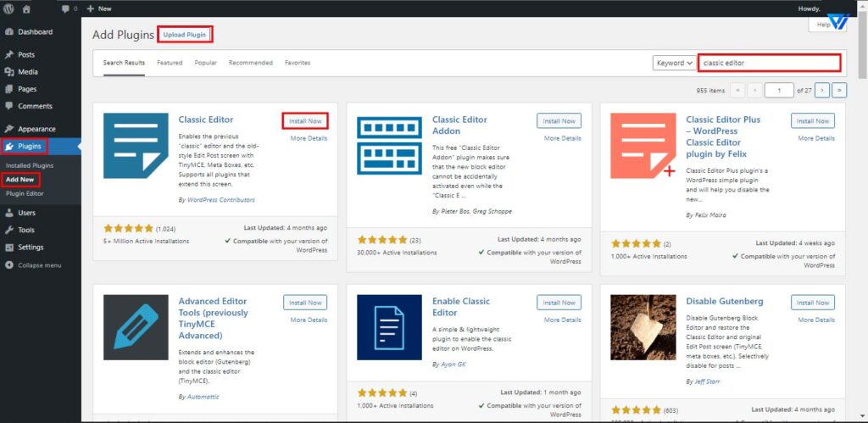
Task: Open Disable Gutenberg title
Action: [725, 301]
